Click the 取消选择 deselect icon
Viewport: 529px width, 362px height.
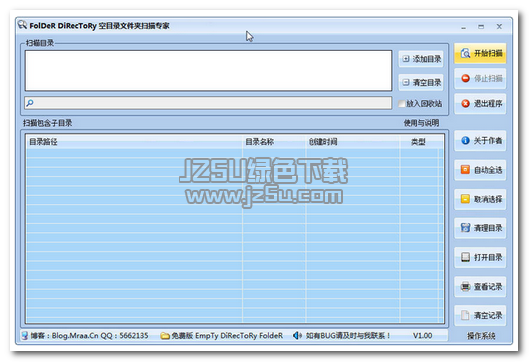[465, 199]
